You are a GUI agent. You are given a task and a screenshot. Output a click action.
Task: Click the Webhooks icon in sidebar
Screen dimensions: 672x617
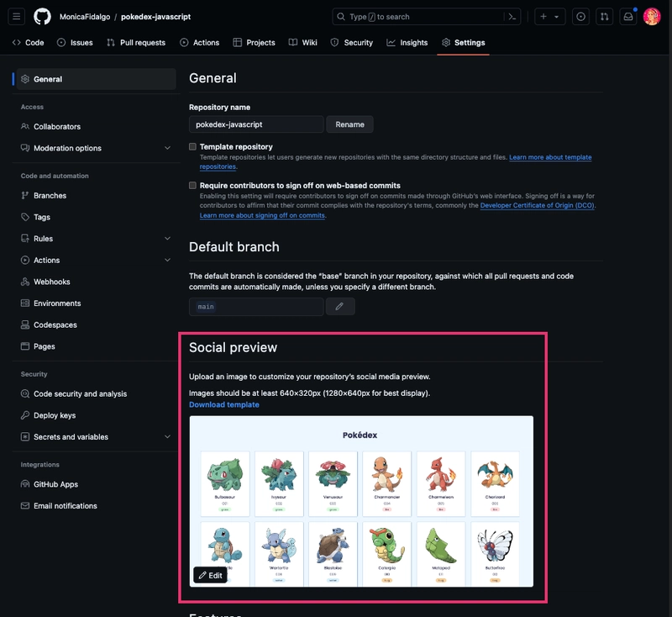[x=25, y=282]
